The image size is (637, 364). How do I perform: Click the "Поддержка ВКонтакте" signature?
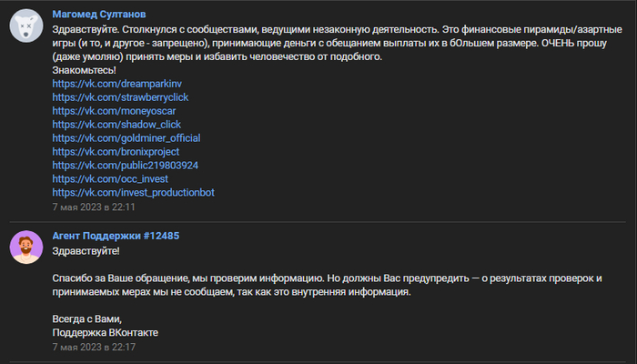(x=106, y=333)
